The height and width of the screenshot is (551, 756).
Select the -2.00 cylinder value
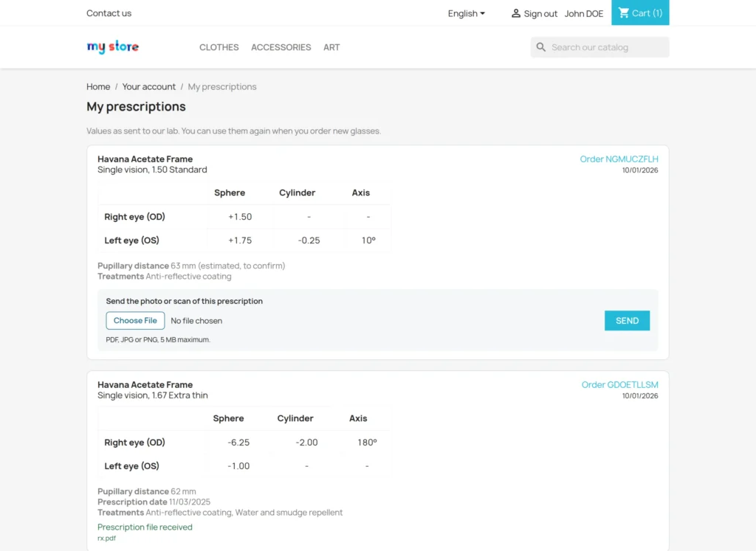(306, 443)
